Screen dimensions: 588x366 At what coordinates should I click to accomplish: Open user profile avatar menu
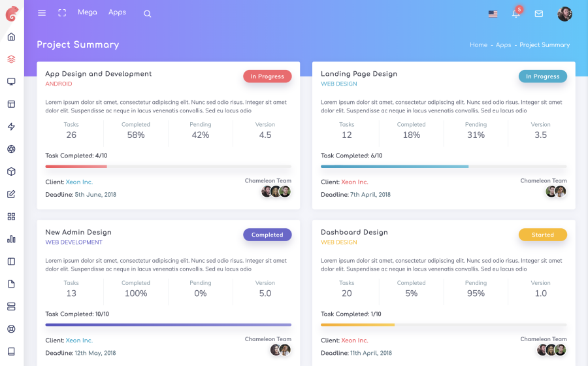pos(564,14)
